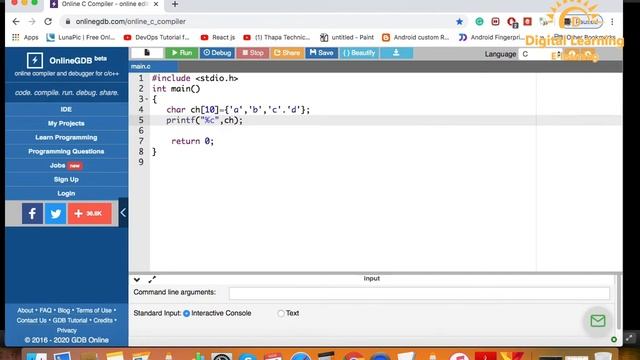Open Chrome three-dot menu

tap(612, 22)
